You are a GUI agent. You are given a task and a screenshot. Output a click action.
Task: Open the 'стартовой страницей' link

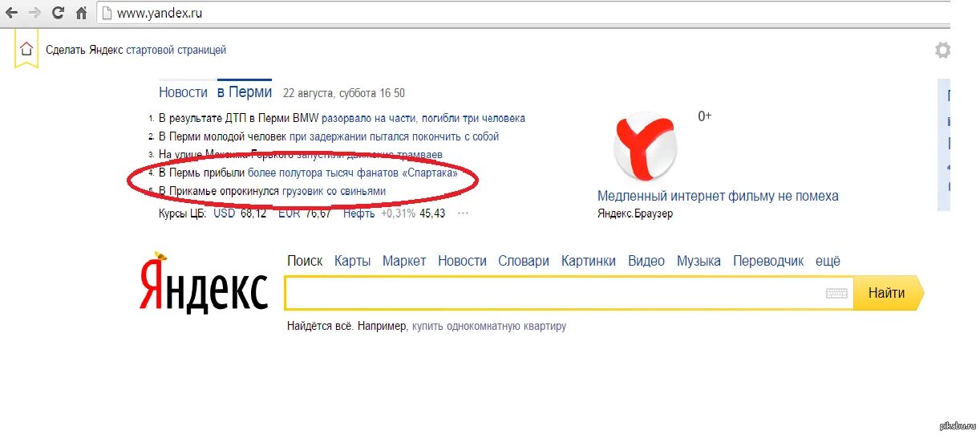tap(176, 50)
